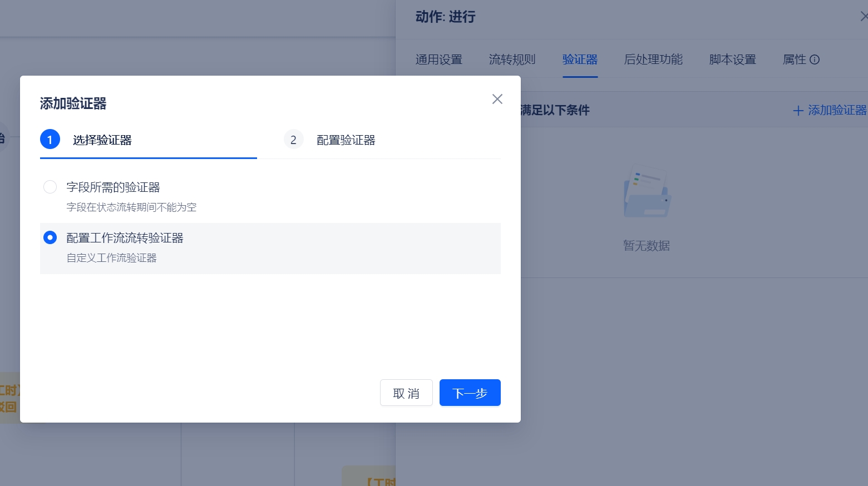Viewport: 868px width, 486px height.
Task: Click the 添加验证器 link
Action: coord(836,110)
